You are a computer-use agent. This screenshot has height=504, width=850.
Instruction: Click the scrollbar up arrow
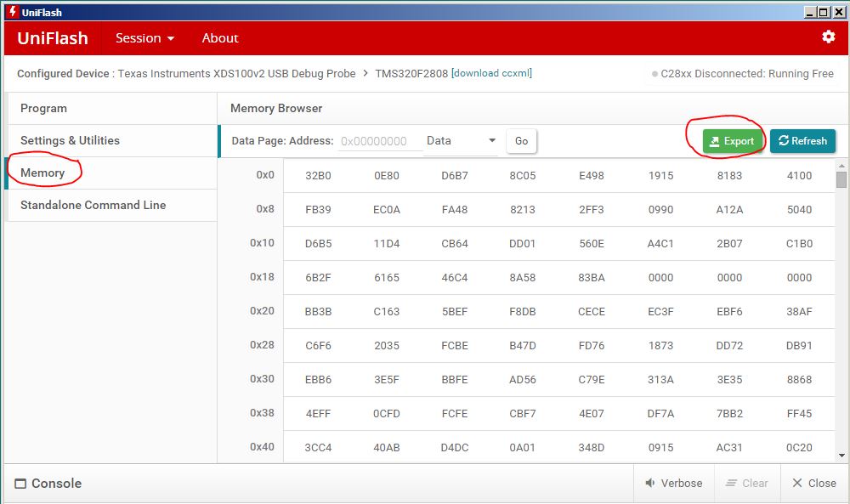(841, 165)
